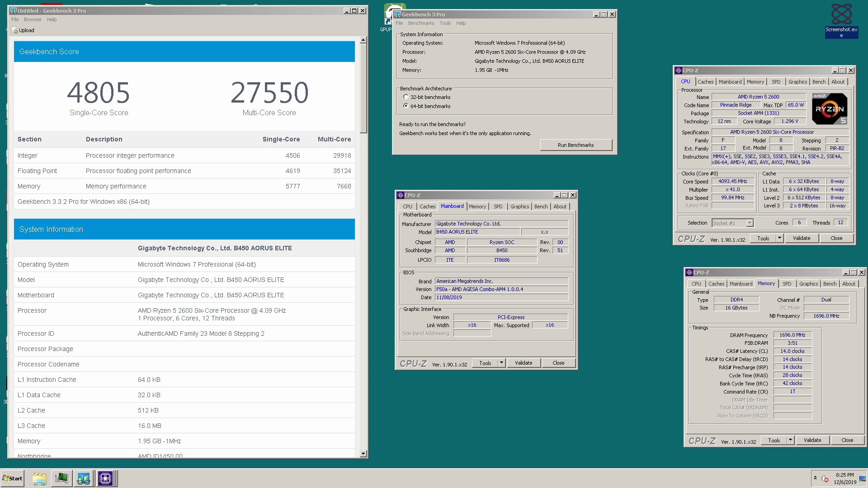Click the Core Speed field 4093.45 MHz
868x488 pixels.
click(733, 181)
